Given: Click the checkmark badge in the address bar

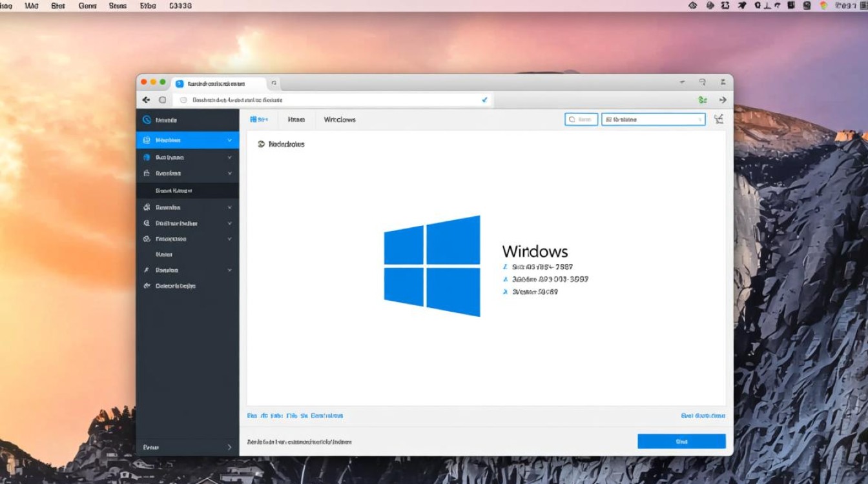Looking at the screenshot, I should [484, 100].
